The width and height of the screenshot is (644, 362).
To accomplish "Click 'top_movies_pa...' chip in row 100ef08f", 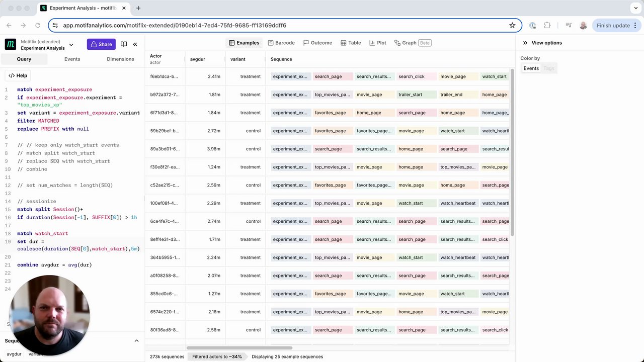I will coord(332,203).
